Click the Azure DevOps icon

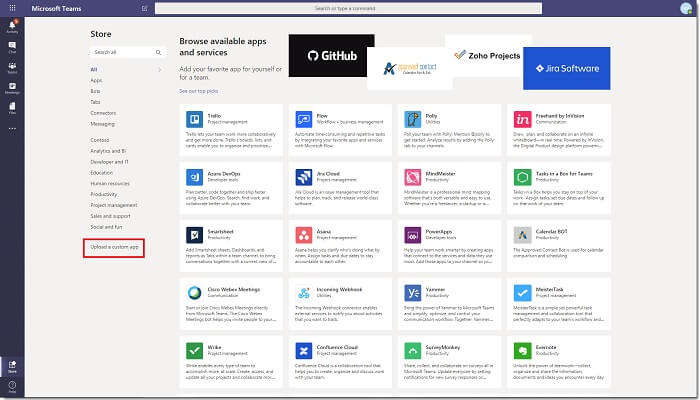pos(194,177)
